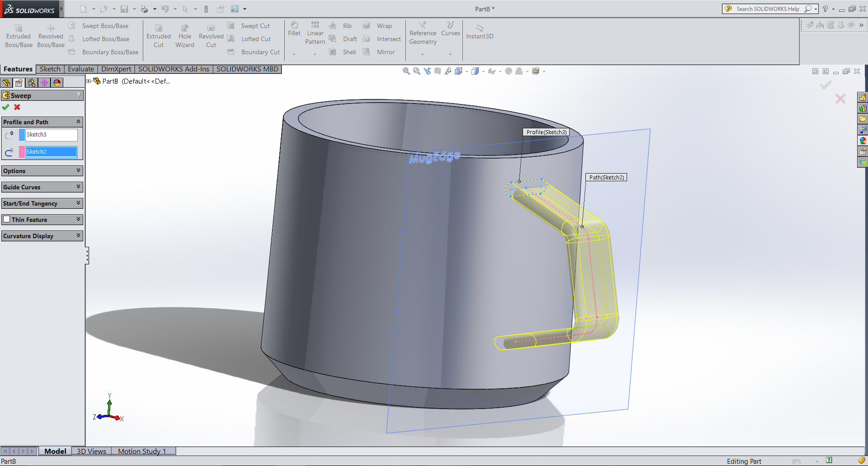Open Appearances, Scenes, and Decals pane
868x466 pixels.
(x=863, y=141)
